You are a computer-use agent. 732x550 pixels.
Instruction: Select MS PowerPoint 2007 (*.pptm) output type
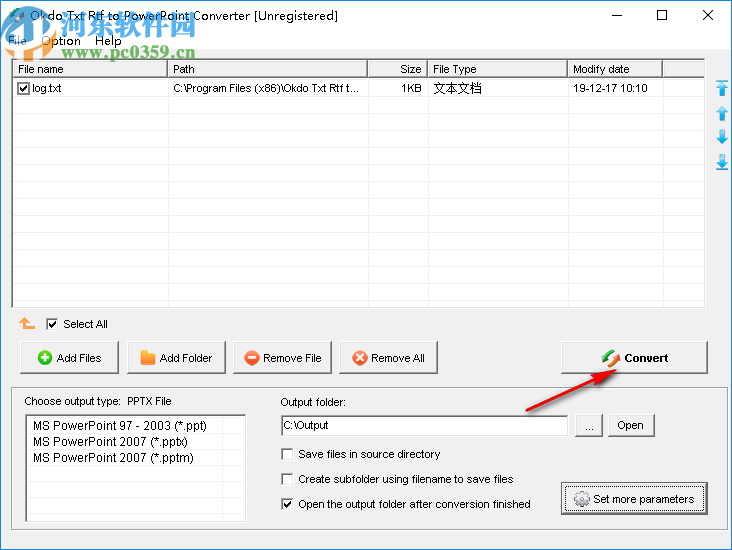pyautogui.click(x=113, y=458)
